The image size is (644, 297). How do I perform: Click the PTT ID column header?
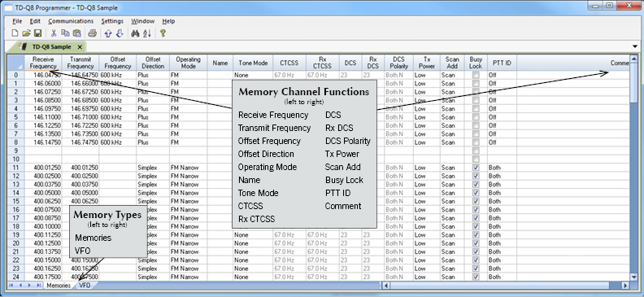(502, 63)
